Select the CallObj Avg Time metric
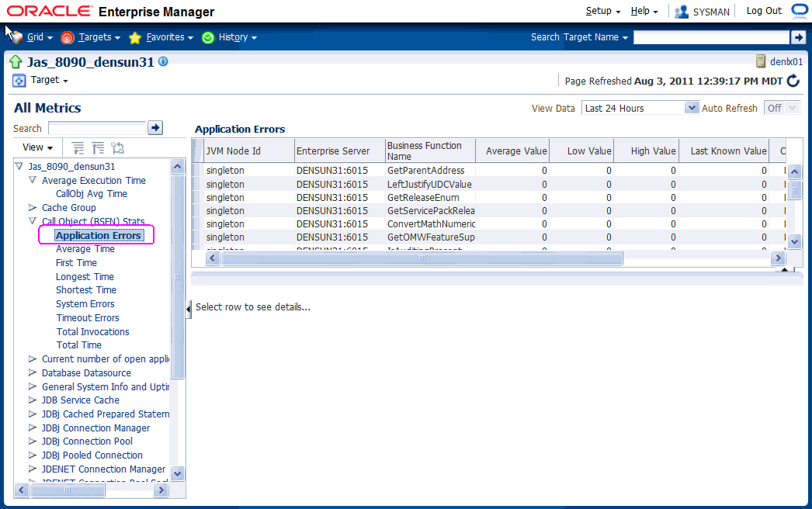 (91, 194)
